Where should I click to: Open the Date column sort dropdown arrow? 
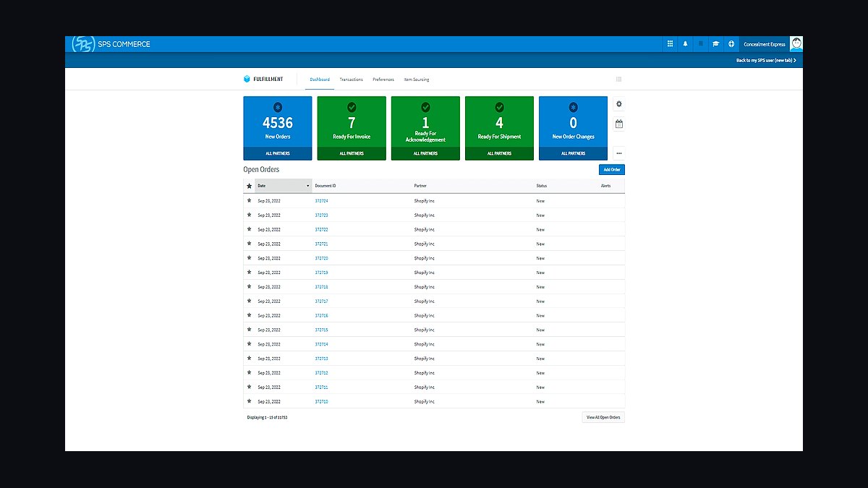point(308,186)
